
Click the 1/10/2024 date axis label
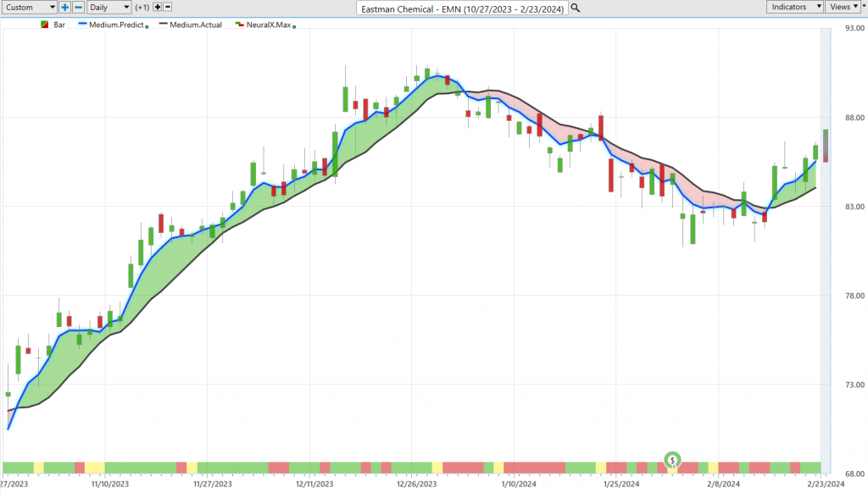[519, 484]
